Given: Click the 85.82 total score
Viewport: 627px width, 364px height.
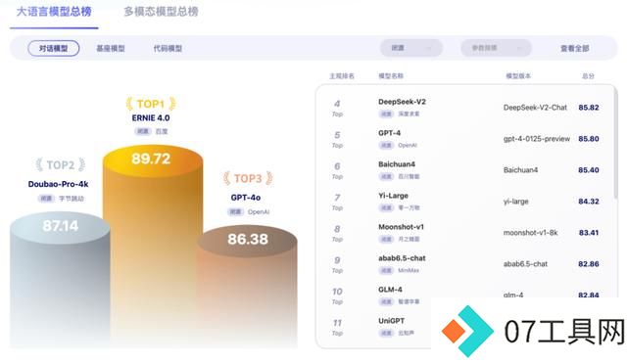Looking at the screenshot, I should 589,108.
